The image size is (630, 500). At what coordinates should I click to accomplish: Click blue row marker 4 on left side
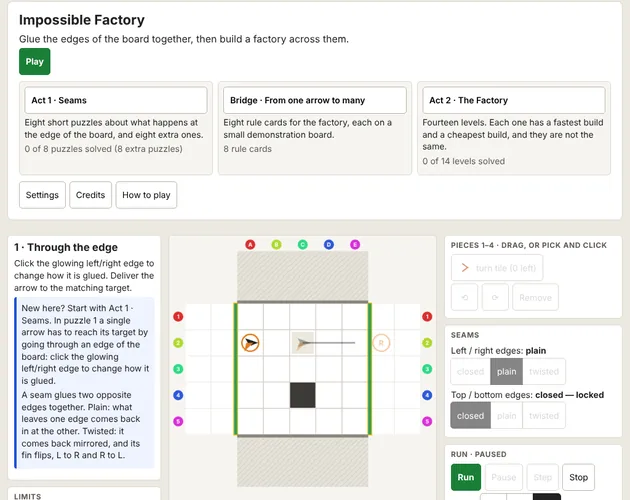pos(178,395)
